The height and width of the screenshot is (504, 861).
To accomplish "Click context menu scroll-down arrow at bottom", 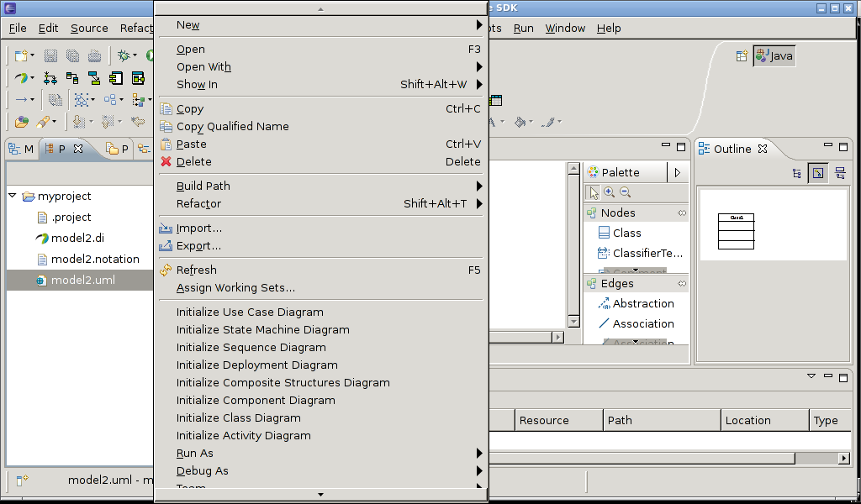I will click(x=320, y=495).
